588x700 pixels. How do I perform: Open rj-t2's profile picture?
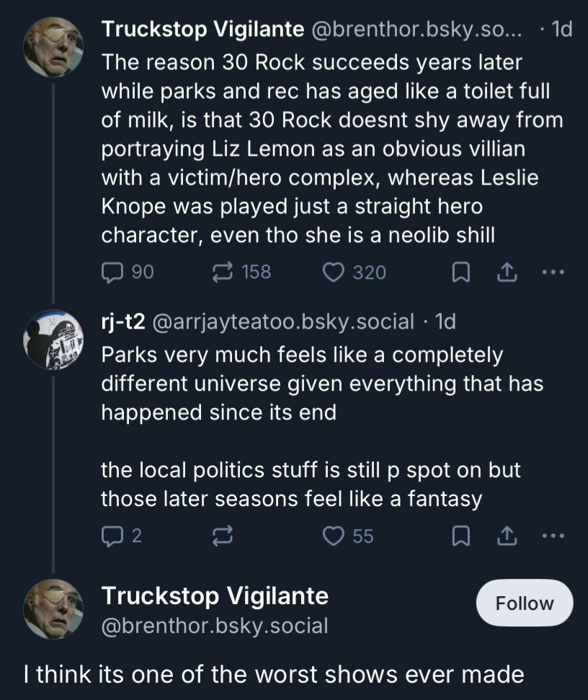[x=53, y=340]
